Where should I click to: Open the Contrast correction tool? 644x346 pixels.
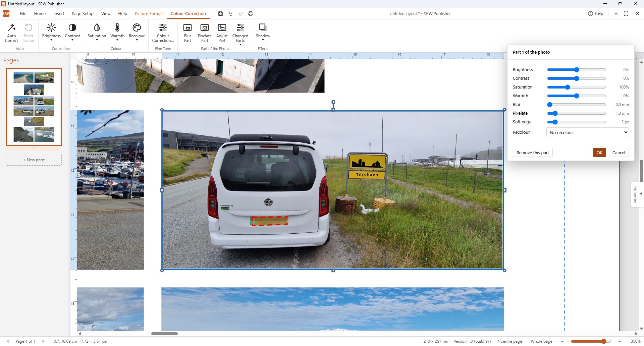click(x=72, y=32)
